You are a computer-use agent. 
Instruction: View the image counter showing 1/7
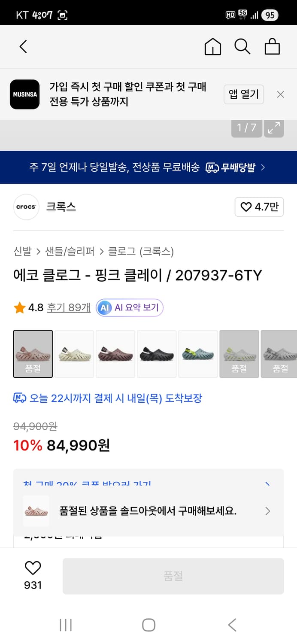(x=246, y=128)
